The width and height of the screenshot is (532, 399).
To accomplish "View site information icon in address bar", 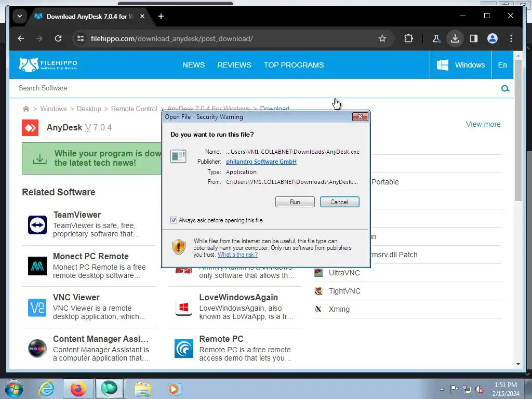I will (81, 38).
